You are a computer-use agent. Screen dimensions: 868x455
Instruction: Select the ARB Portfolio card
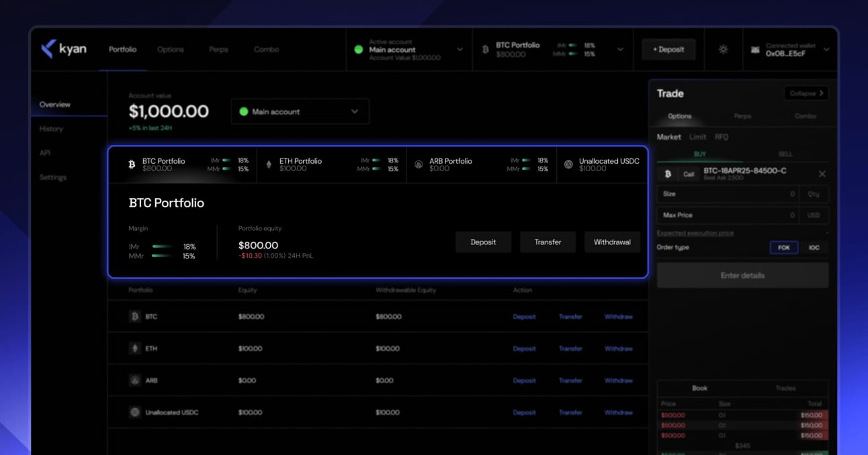482,164
